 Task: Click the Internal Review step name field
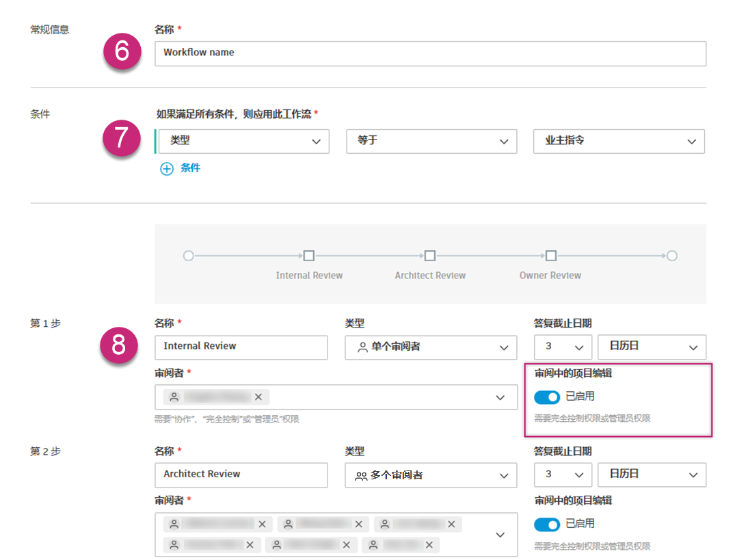(x=241, y=347)
